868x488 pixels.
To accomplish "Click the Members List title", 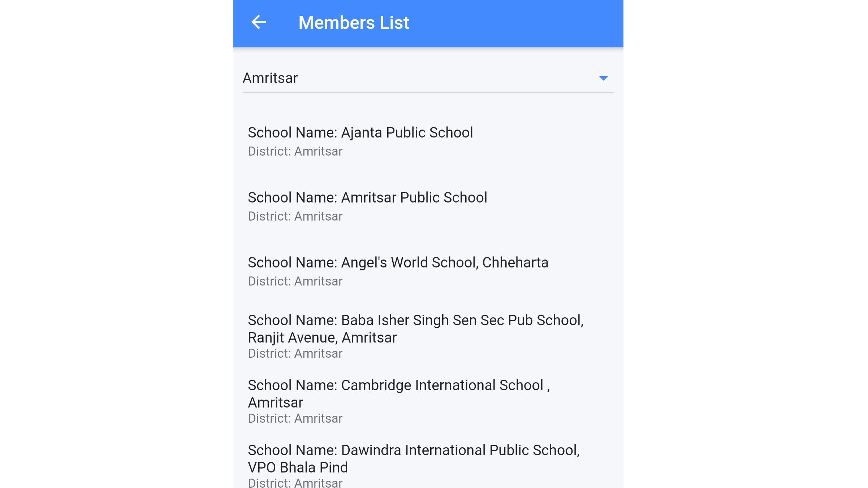I will 354,23.
